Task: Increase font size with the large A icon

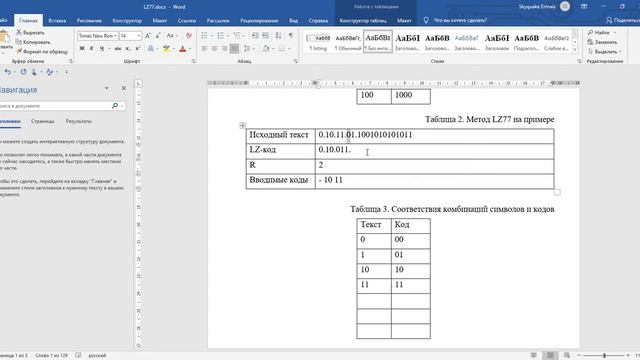Action: pos(148,36)
